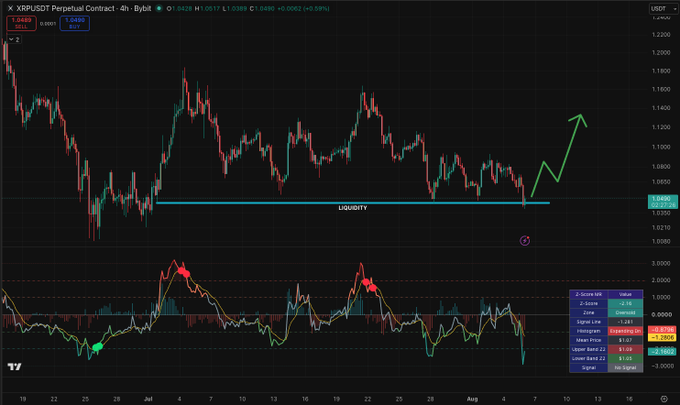
Task: Click the 1.1000 price scale label
Action: (661, 147)
